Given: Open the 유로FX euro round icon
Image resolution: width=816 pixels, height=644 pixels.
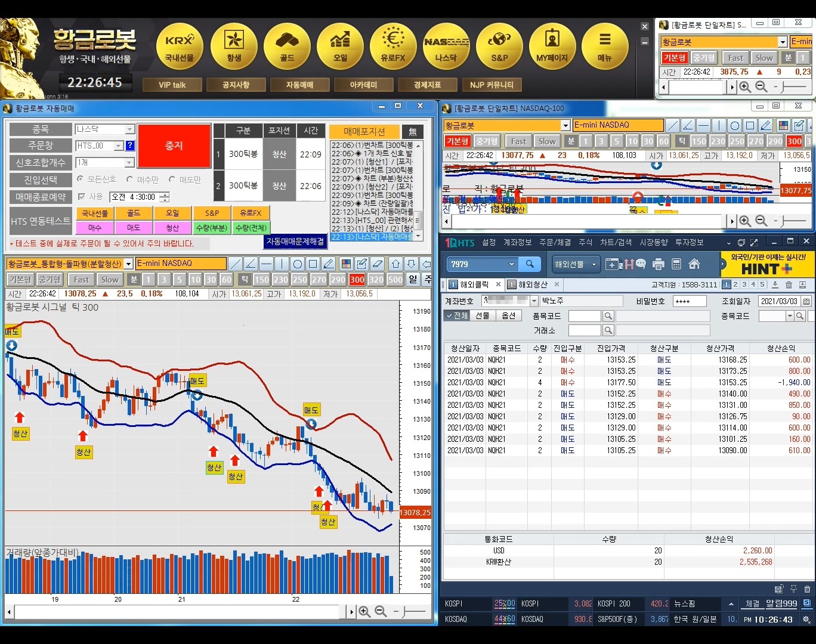Looking at the screenshot, I should (393, 47).
